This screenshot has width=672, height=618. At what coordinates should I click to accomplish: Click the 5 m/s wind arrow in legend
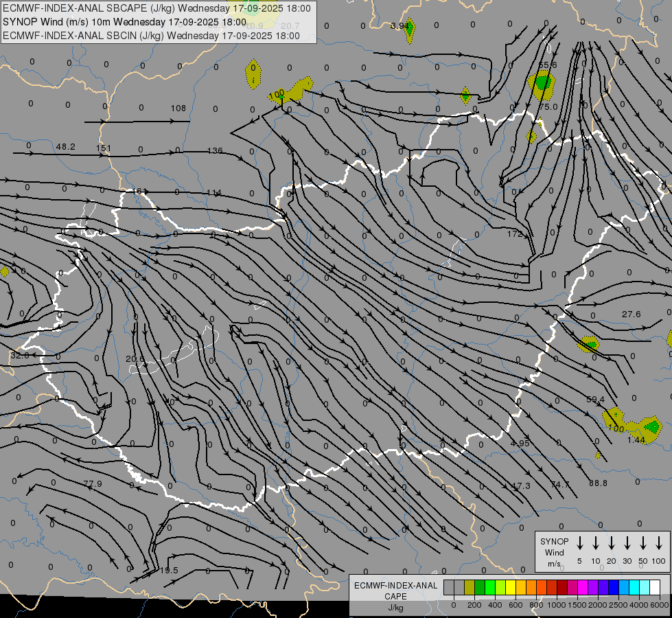click(x=580, y=543)
